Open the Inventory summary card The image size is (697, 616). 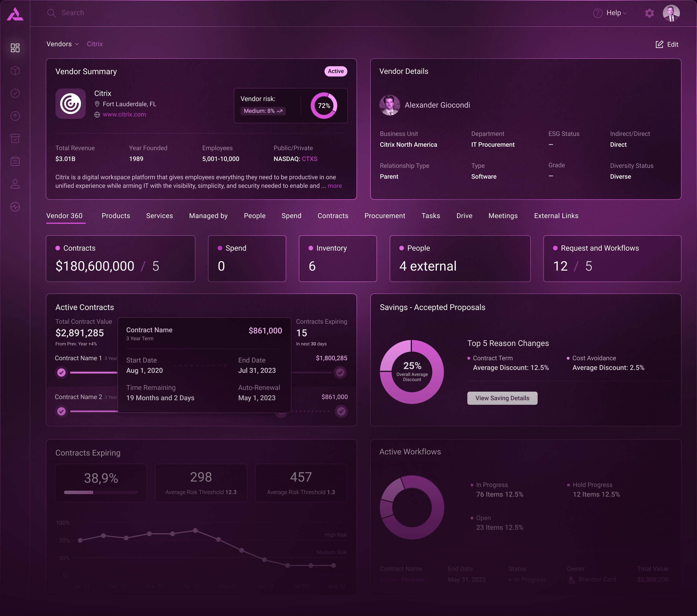(338, 259)
